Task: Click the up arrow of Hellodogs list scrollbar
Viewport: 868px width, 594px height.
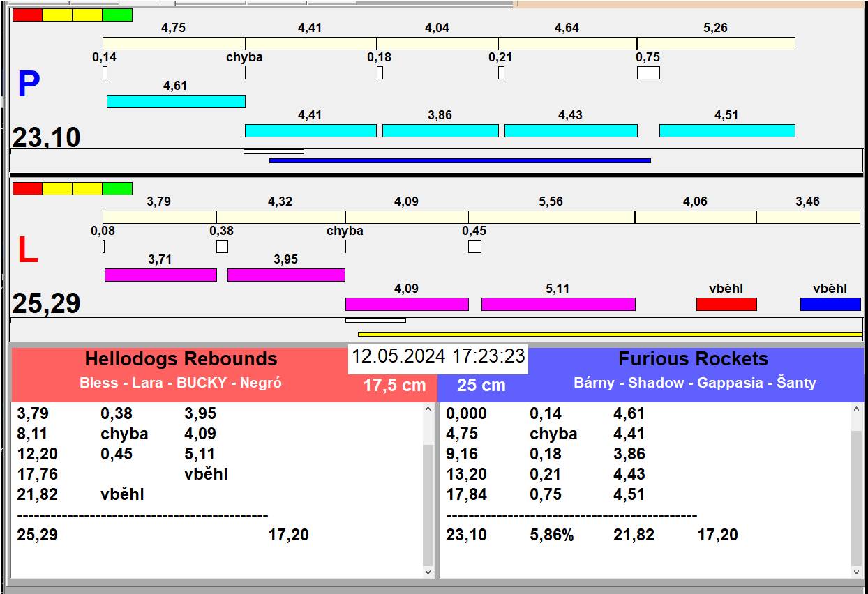Action: (428, 410)
